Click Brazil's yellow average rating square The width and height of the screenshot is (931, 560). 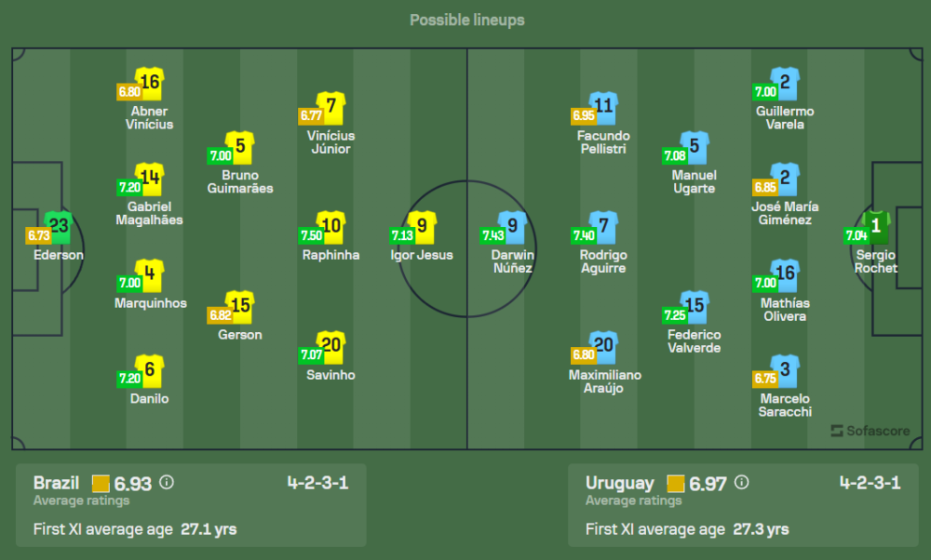tap(101, 484)
